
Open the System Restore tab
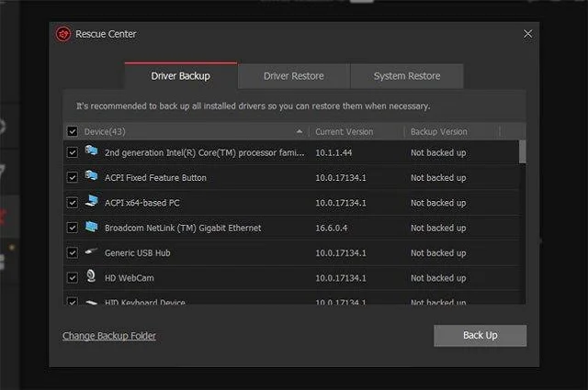pyautogui.click(x=407, y=76)
